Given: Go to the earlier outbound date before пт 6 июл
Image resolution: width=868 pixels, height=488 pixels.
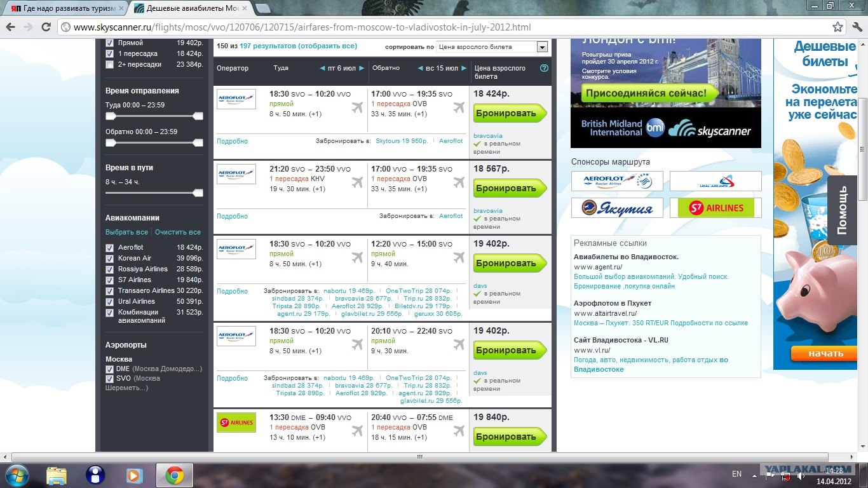Looking at the screenshot, I should pyautogui.click(x=323, y=68).
